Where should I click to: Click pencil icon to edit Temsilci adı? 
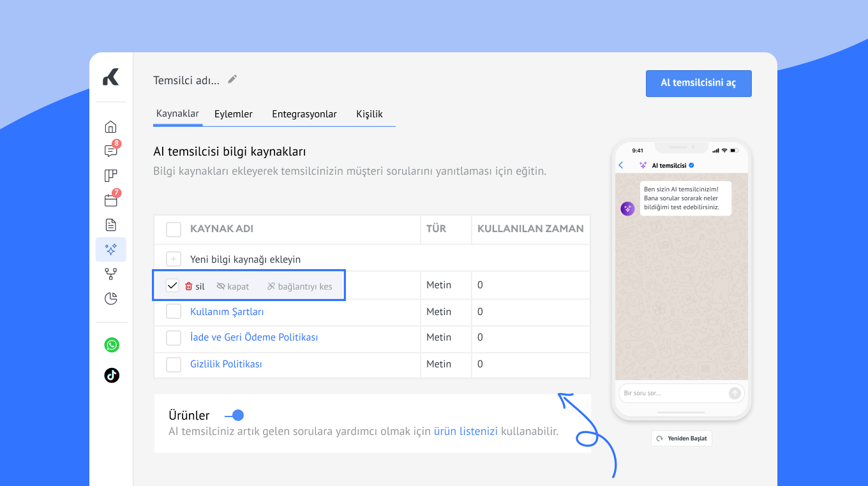click(232, 80)
